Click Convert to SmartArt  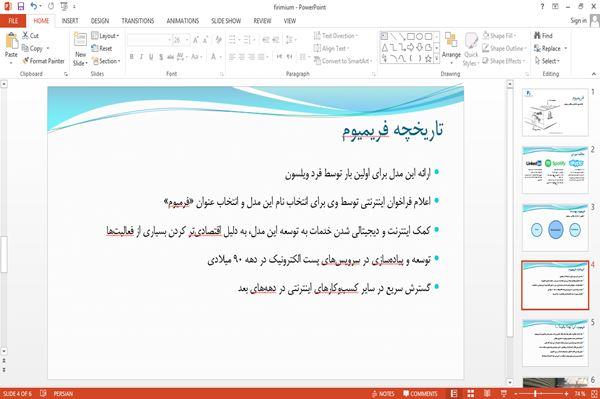point(342,61)
